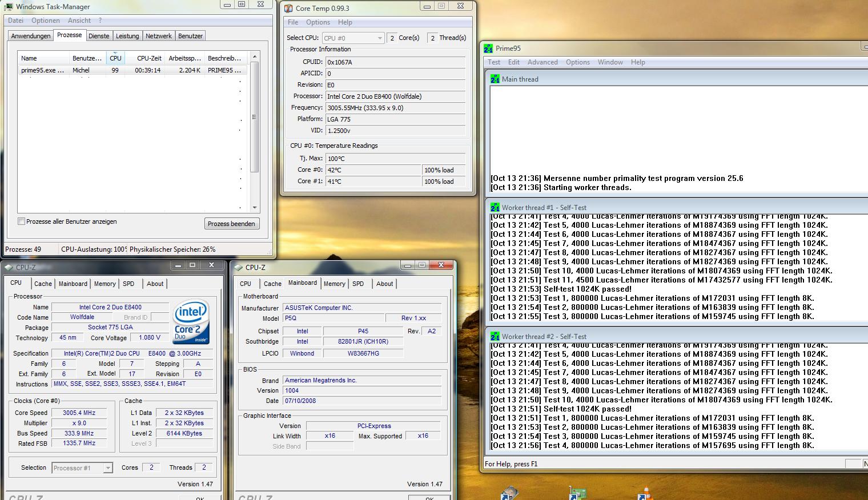Click the Task-Manager title bar icon
Screen dimensions: 868x500
[8, 7]
